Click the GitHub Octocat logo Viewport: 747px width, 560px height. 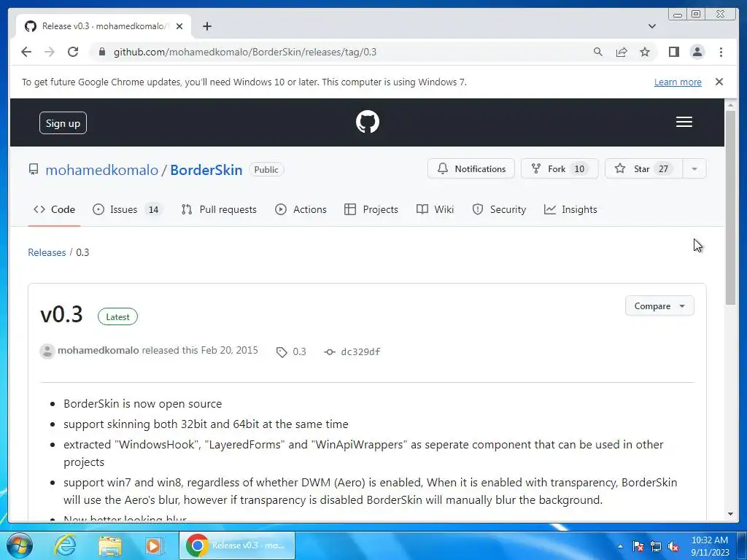pyautogui.click(x=368, y=122)
